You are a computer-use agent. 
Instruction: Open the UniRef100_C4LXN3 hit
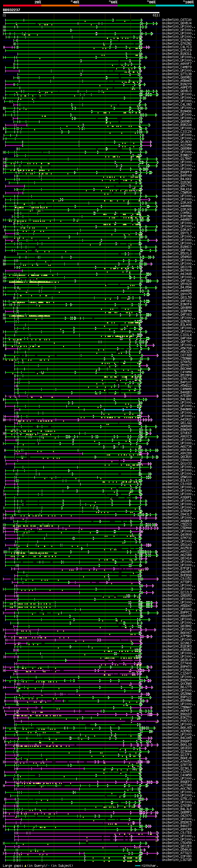177,104
